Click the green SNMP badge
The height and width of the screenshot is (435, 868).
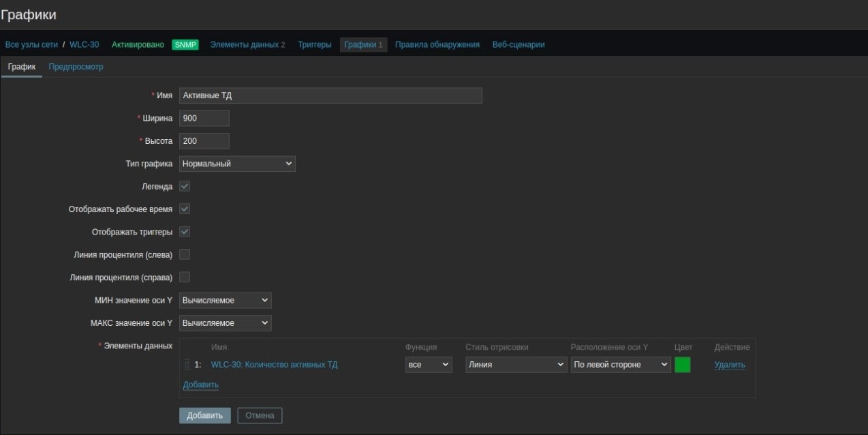click(185, 45)
